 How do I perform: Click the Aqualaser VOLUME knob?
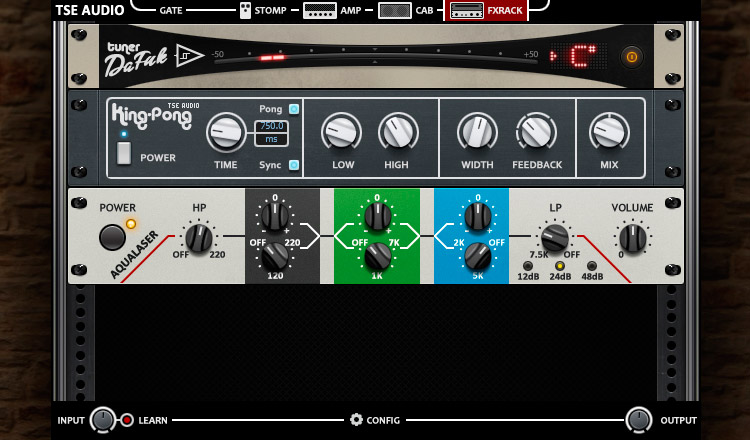coord(632,238)
